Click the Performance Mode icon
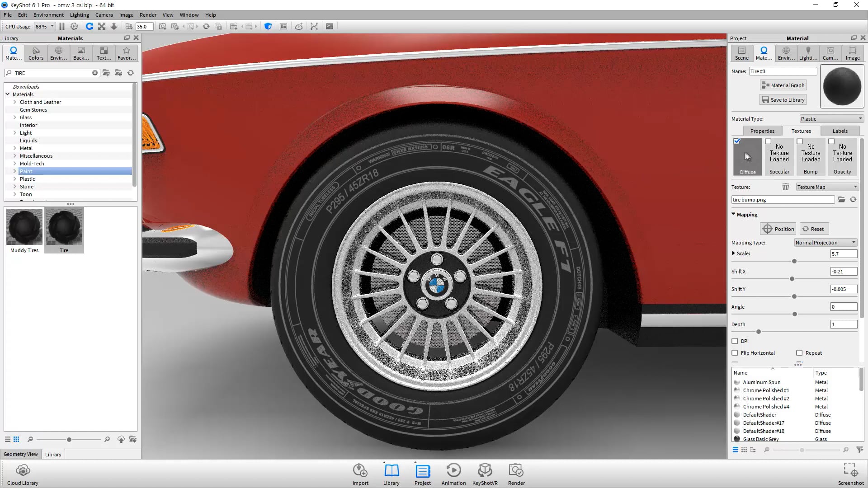 coord(74,26)
